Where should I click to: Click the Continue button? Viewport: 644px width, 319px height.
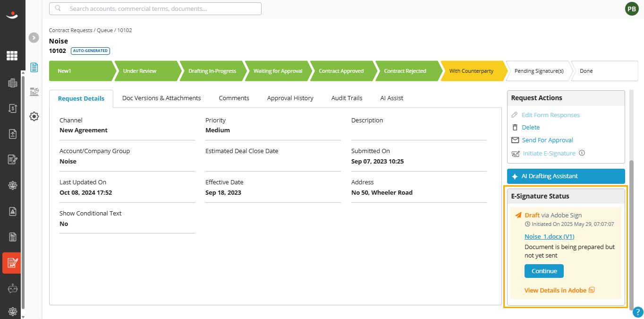pos(544,271)
